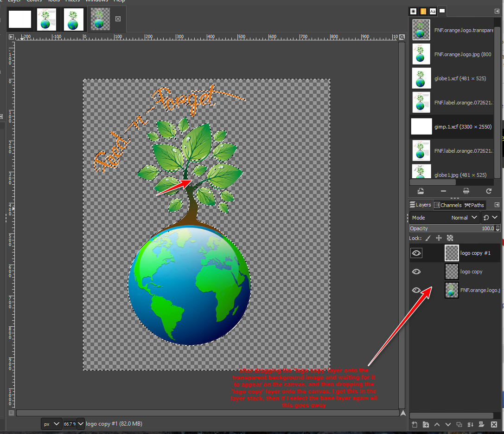Open the zoom level dropdown in status bar

click(x=81, y=424)
